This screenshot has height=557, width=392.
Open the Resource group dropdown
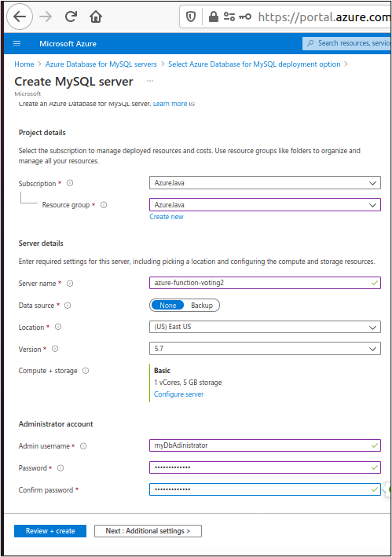coord(265,204)
